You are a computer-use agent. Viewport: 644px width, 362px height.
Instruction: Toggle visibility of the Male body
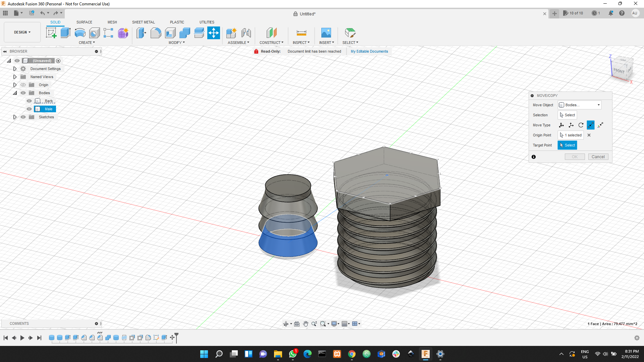[29, 109]
